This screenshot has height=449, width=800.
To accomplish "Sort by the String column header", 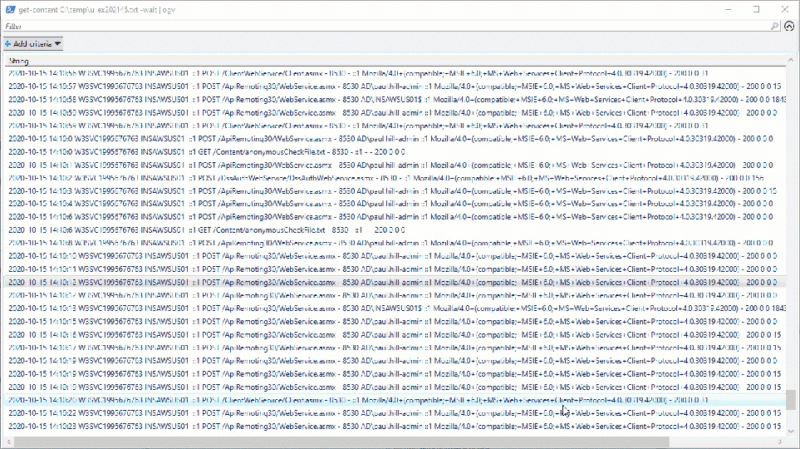I will (20, 61).
